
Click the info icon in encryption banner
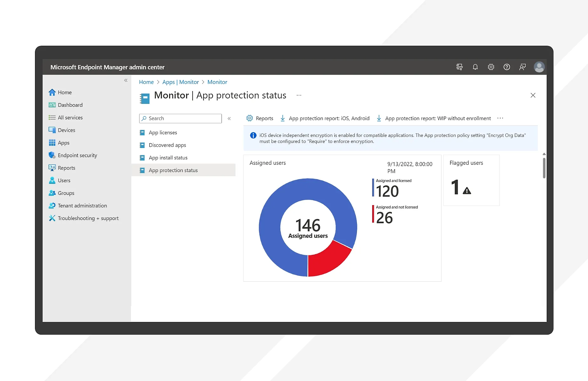coord(253,136)
